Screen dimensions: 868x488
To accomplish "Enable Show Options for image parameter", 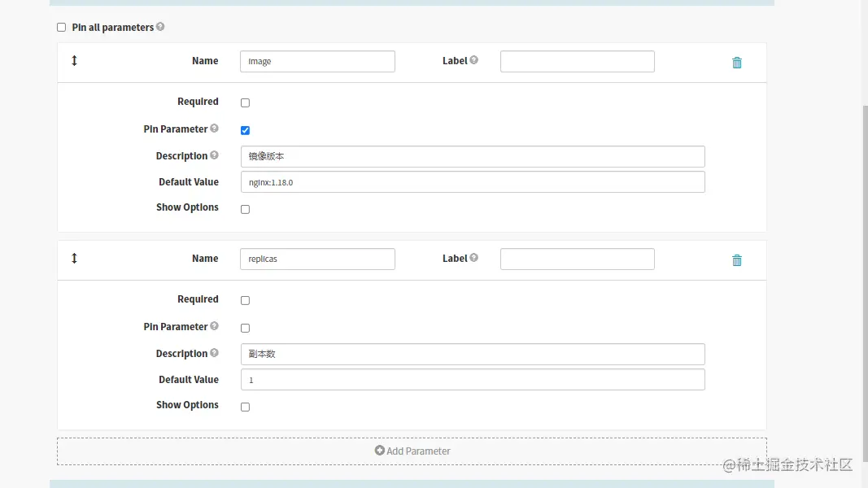I will (245, 209).
